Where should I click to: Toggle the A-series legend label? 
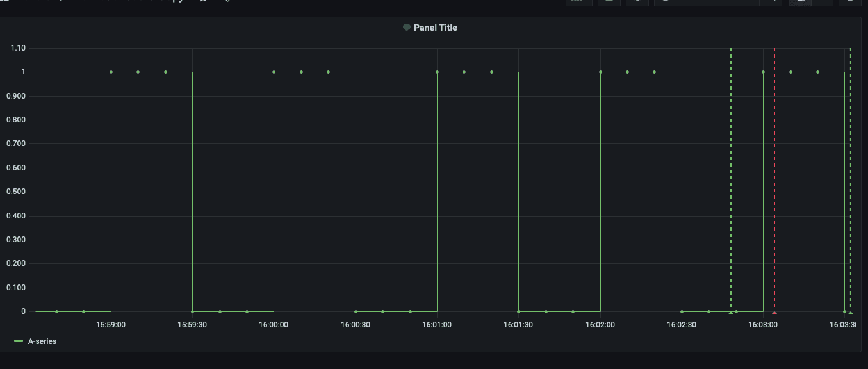[x=42, y=342]
